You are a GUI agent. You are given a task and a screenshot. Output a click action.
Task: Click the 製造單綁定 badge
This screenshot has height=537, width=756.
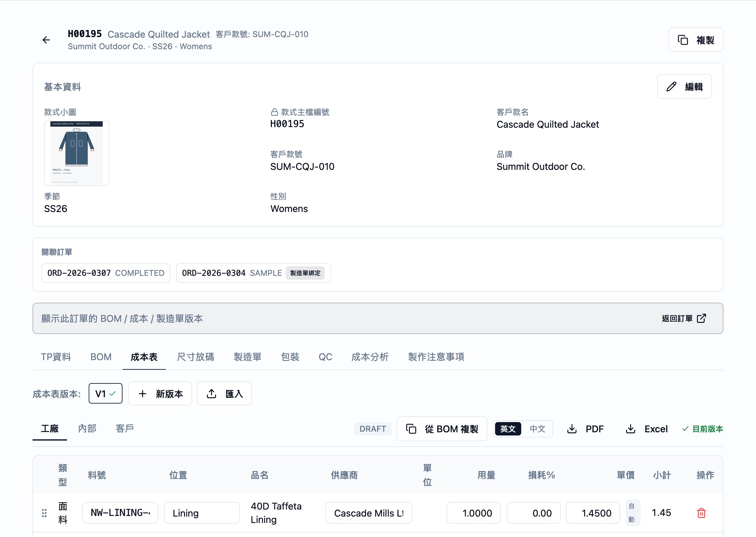(x=305, y=273)
